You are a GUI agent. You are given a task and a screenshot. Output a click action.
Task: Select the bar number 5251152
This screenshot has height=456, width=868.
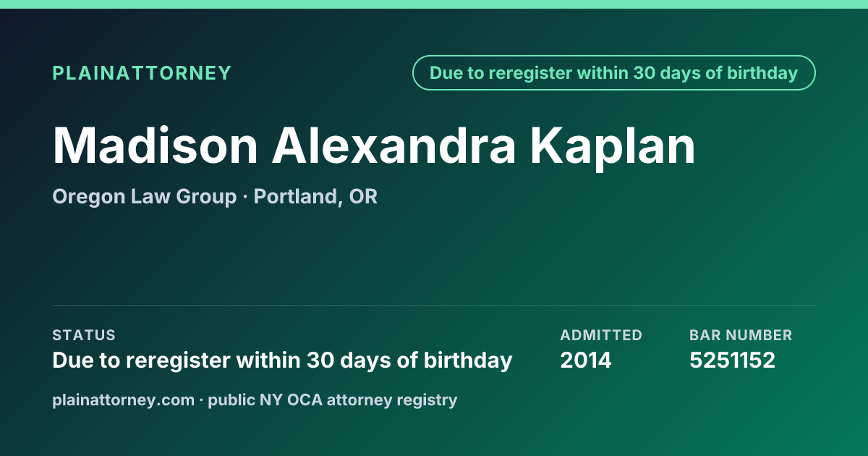coord(732,360)
